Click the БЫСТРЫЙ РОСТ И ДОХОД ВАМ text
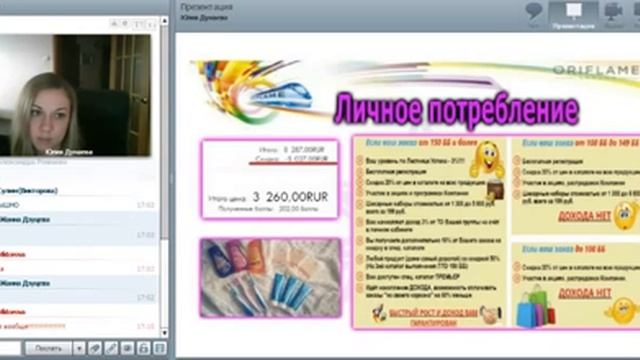 tap(433, 313)
